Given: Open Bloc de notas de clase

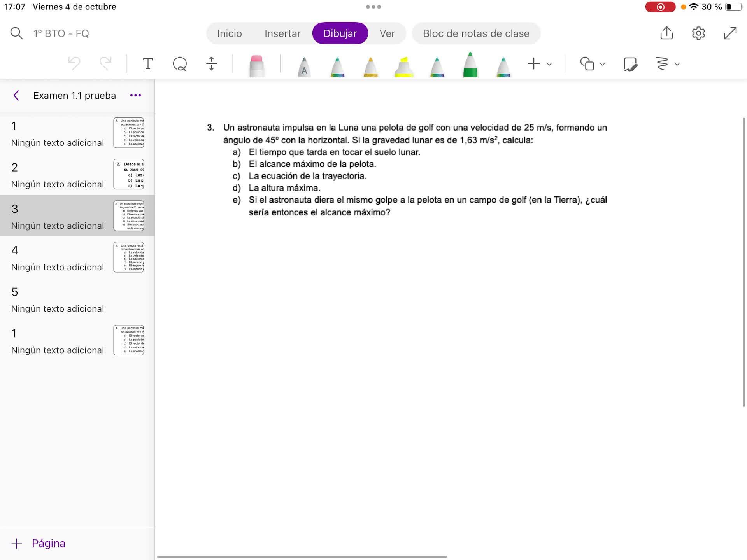Looking at the screenshot, I should click(x=476, y=33).
